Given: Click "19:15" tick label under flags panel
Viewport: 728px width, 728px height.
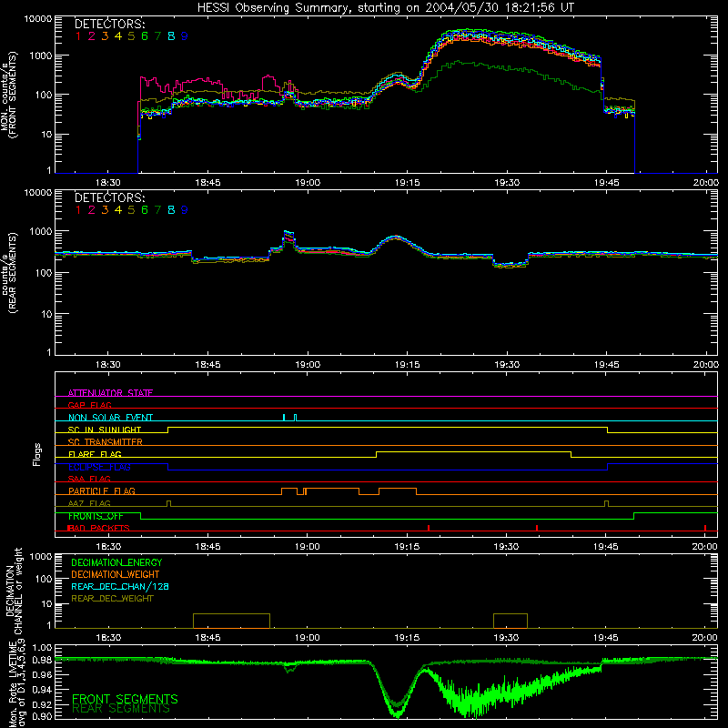Looking at the screenshot, I should coord(407,547).
